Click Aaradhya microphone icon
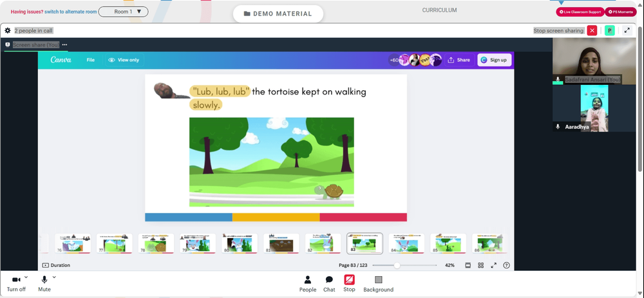 (558, 127)
